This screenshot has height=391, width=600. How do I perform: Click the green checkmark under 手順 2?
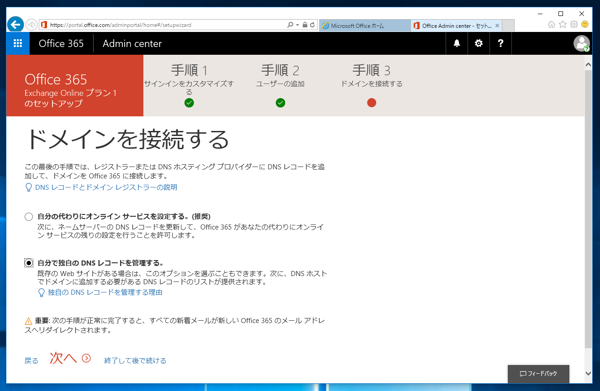[280, 103]
